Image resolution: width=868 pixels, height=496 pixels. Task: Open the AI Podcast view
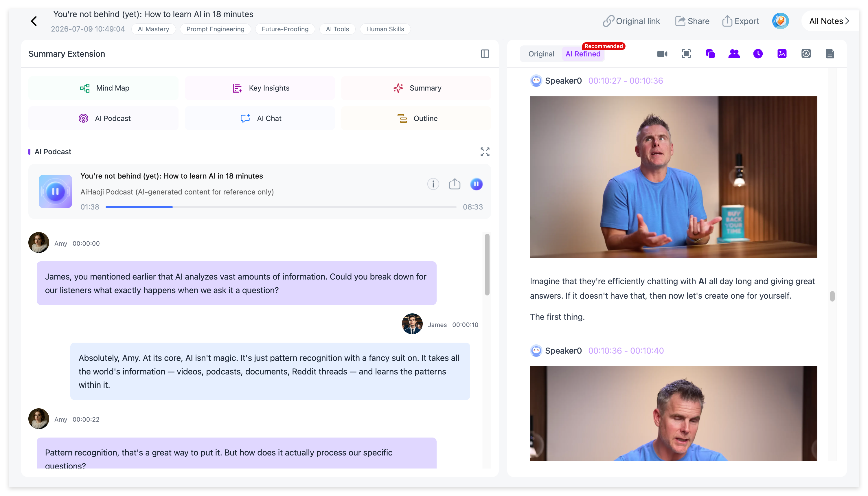104,119
